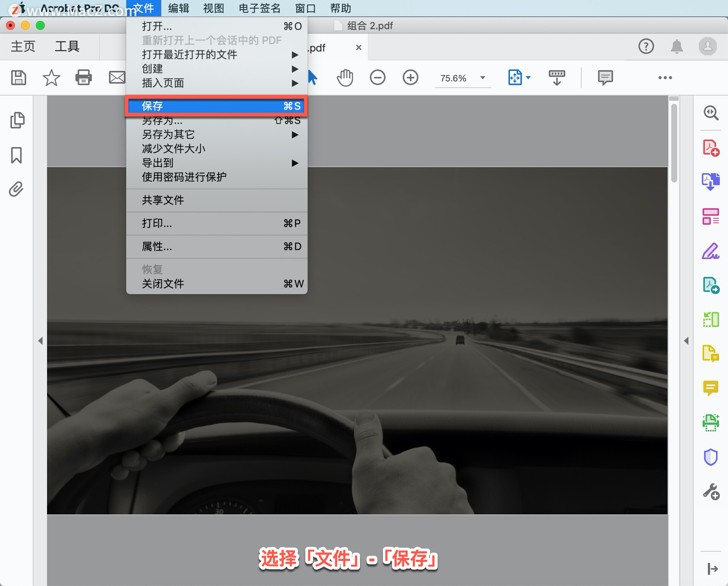The width and height of the screenshot is (728, 586).
Task: Open the 编辑 menu in menu bar
Action: click(178, 8)
